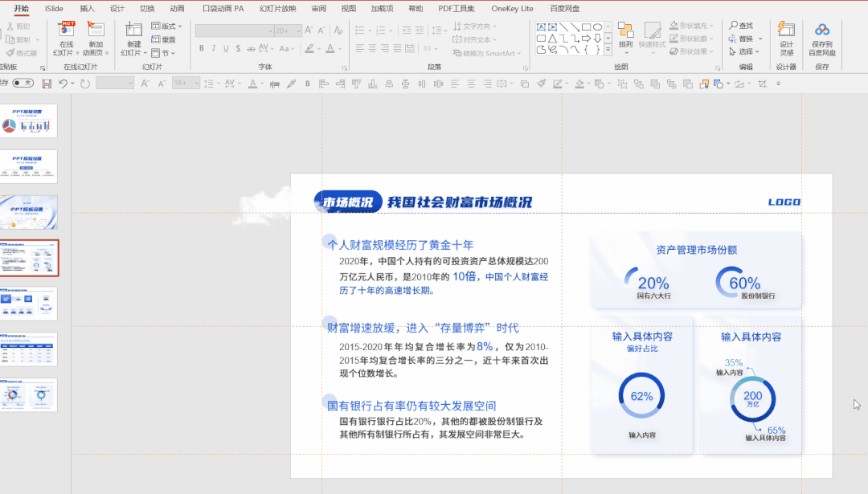This screenshot has height=494, width=868.
Task: Toggle bold in the ribbon font group
Action: [x=202, y=49]
